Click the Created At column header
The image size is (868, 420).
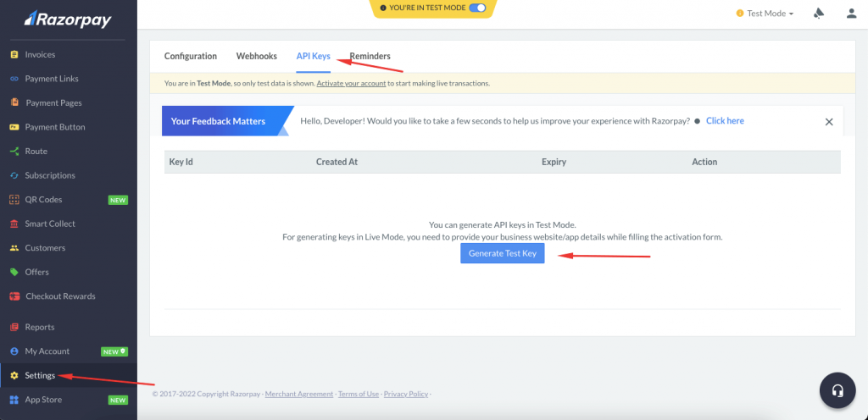pyautogui.click(x=337, y=162)
